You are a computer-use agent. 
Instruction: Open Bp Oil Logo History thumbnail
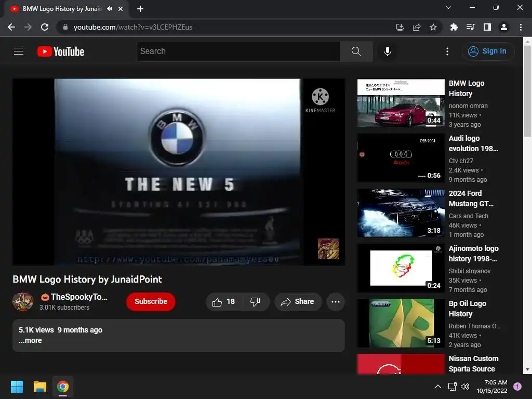(x=401, y=323)
